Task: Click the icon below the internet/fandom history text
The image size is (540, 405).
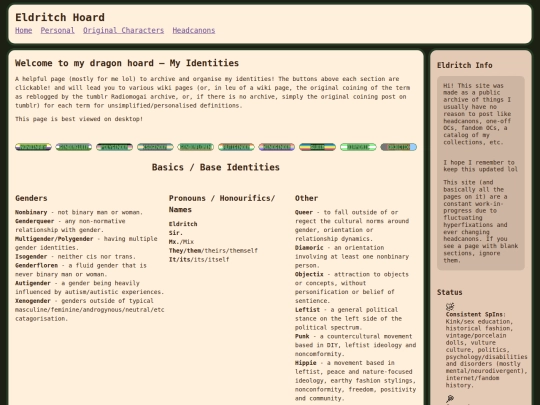Action: click(x=450, y=399)
